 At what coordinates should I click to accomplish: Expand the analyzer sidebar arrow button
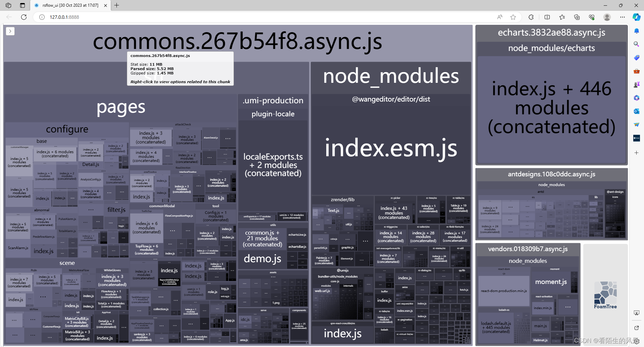10,31
